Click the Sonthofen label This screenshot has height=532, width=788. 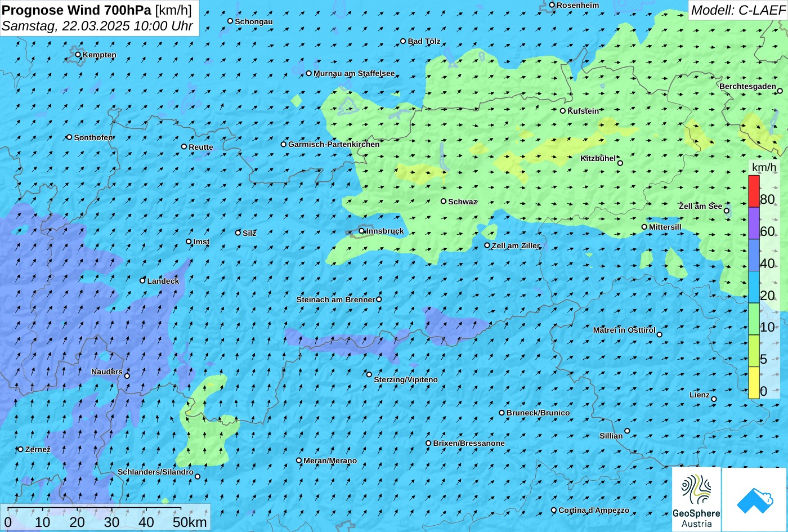93,137
